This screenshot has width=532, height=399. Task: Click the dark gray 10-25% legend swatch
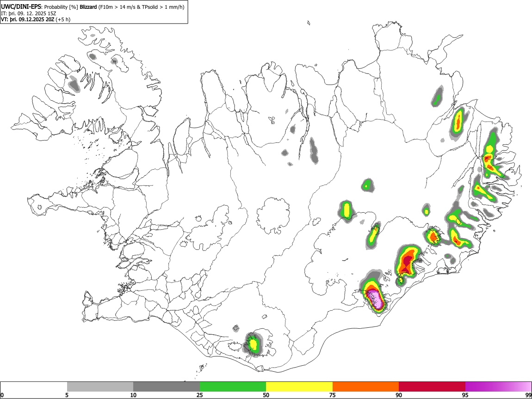tap(167, 387)
